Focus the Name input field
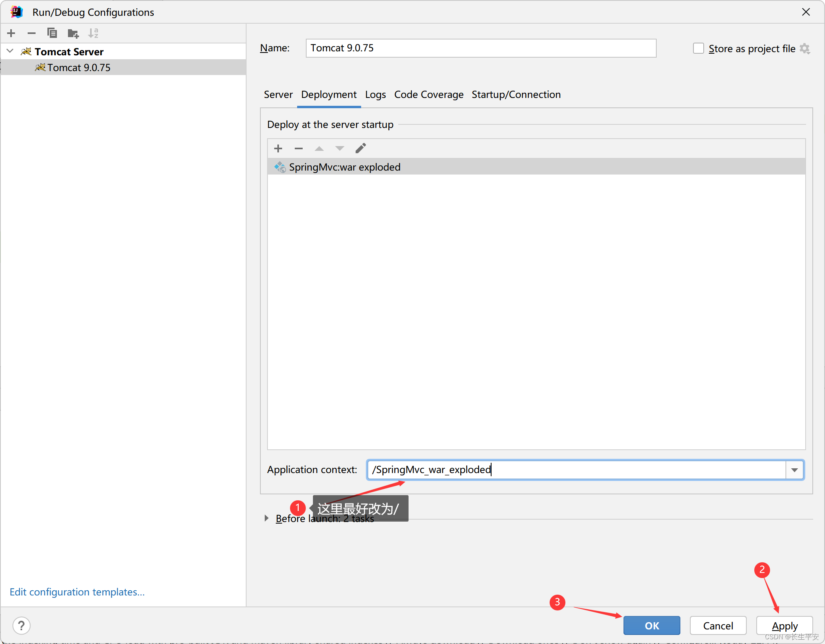This screenshot has height=644, width=825. (481, 48)
